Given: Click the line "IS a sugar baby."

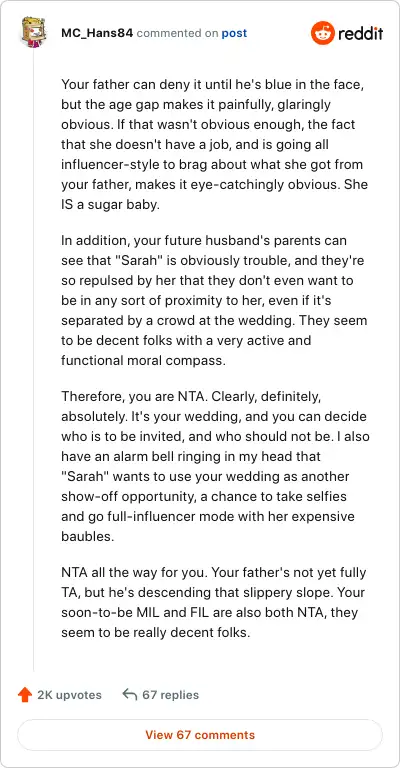Looking at the screenshot, I should click(110, 205).
